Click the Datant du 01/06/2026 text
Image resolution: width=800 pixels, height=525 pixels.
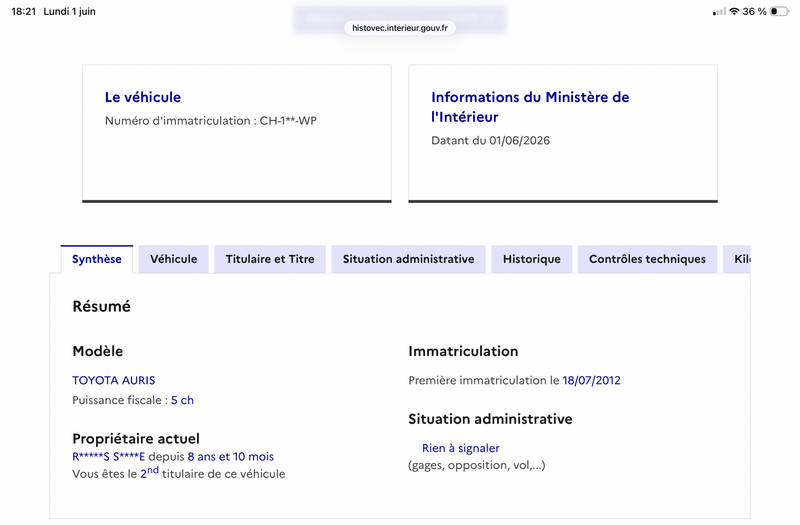pyautogui.click(x=490, y=140)
